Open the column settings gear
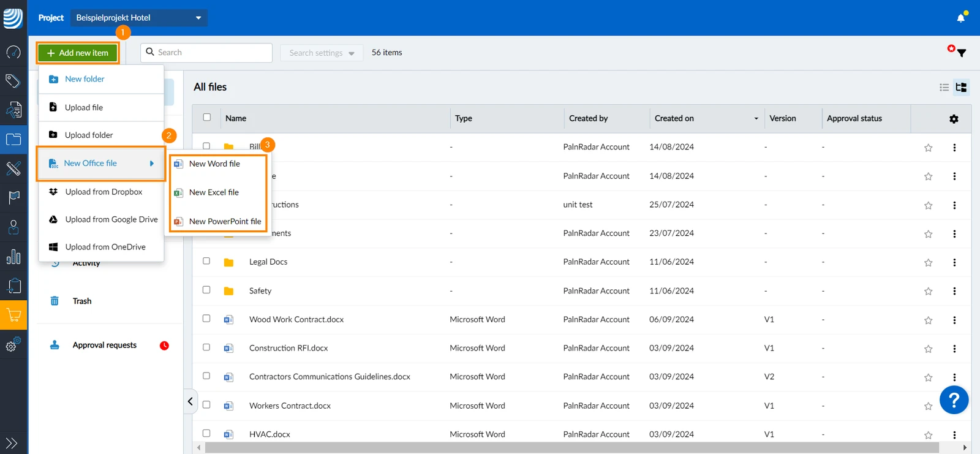Screen dimensions: 980x454 (954, 119)
